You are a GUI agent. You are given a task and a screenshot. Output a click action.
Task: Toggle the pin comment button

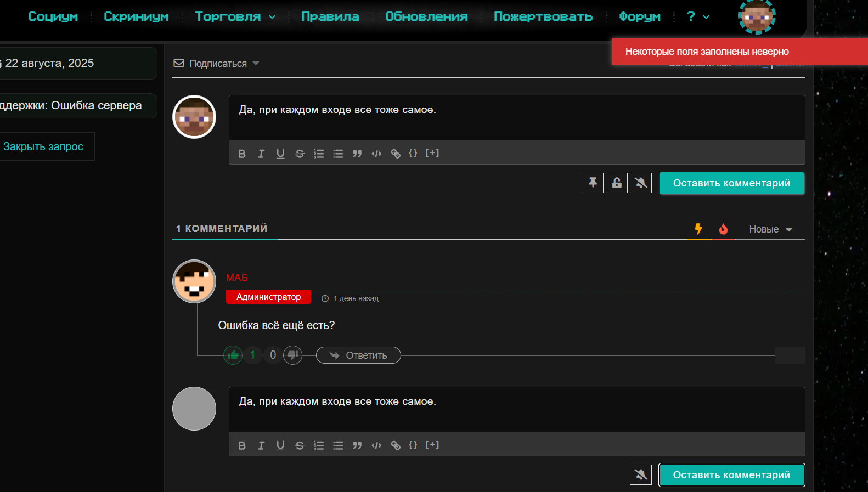point(593,183)
